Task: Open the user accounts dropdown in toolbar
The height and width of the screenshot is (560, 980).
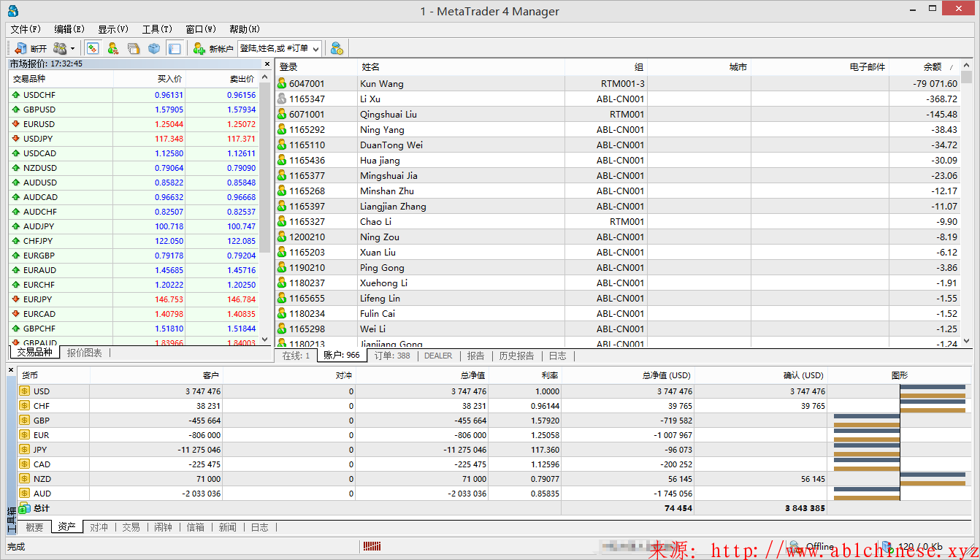Action: (64, 48)
